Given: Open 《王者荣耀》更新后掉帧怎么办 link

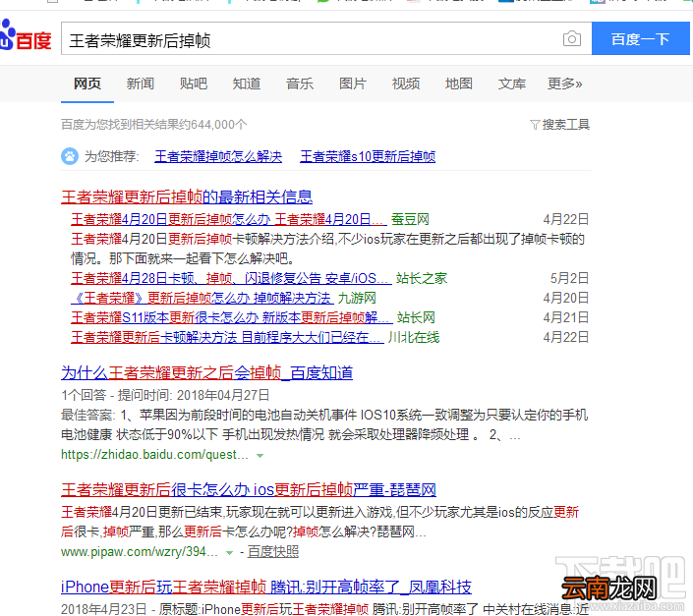Looking at the screenshot, I should (202, 298).
